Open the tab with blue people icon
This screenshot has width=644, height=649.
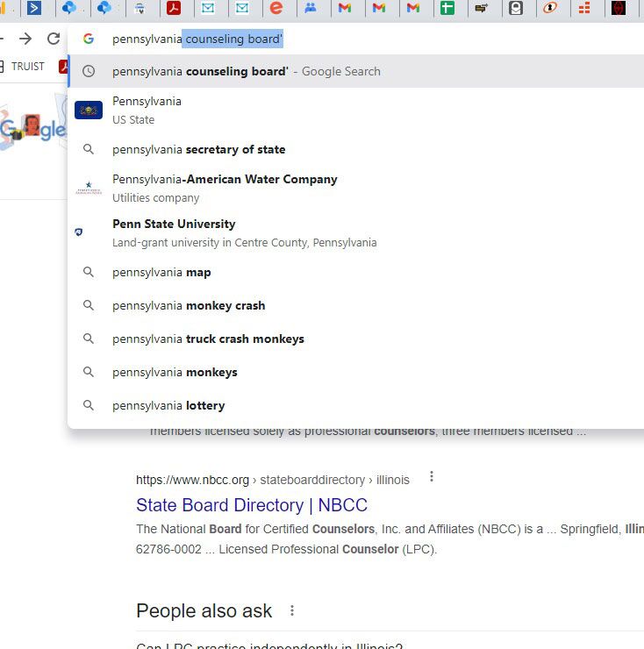(x=311, y=9)
